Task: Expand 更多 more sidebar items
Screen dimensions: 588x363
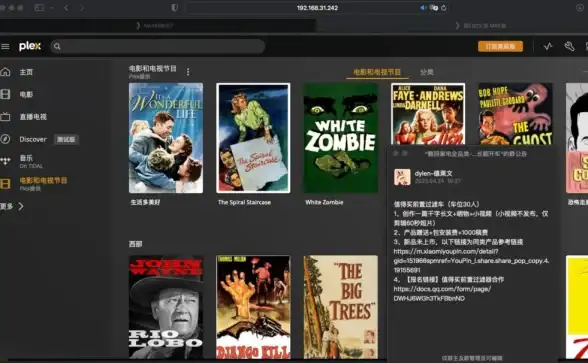Action: coord(12,206)
